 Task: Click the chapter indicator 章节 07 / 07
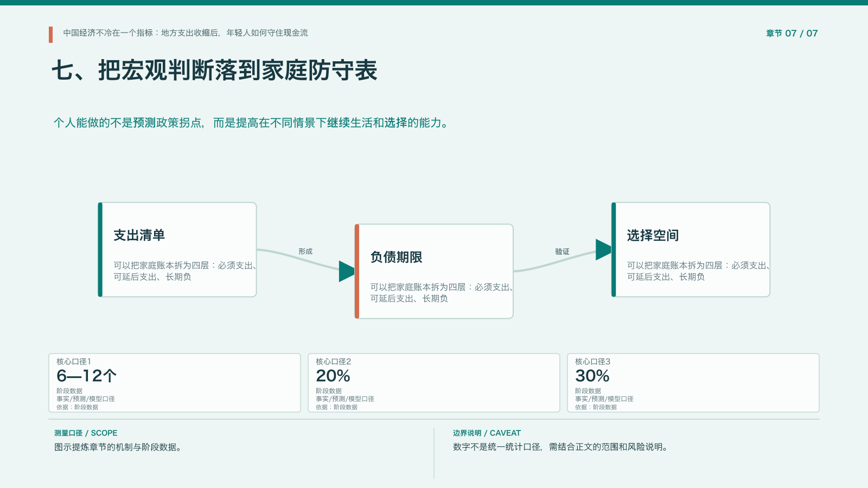(x=792, y=33)
